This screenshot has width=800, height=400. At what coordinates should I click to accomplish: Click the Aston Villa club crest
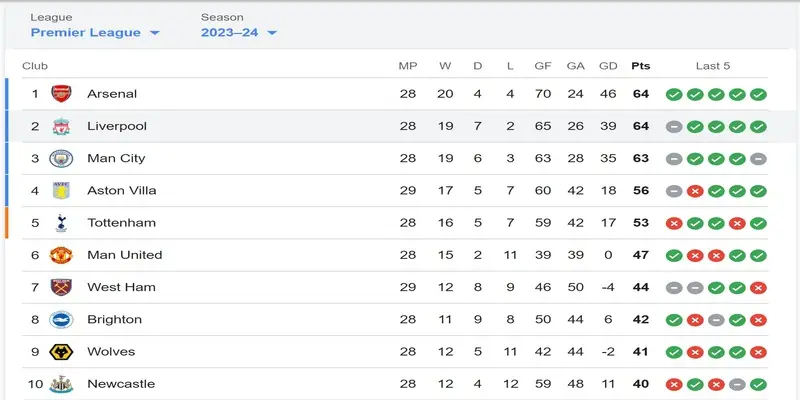pyautogui.click(x=61, y=190)
